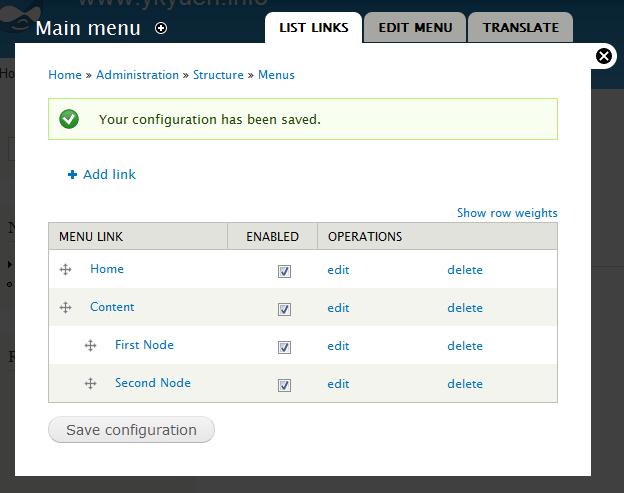This screenshot has width=624, height=493.
Task: Click the plus icon beside Main menu title
Action: (x=162, y=29)
